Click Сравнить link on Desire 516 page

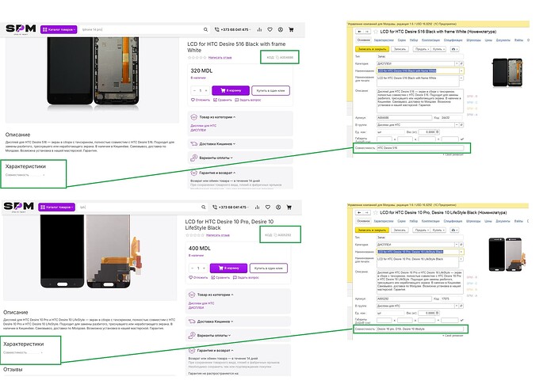coord(223,100)
